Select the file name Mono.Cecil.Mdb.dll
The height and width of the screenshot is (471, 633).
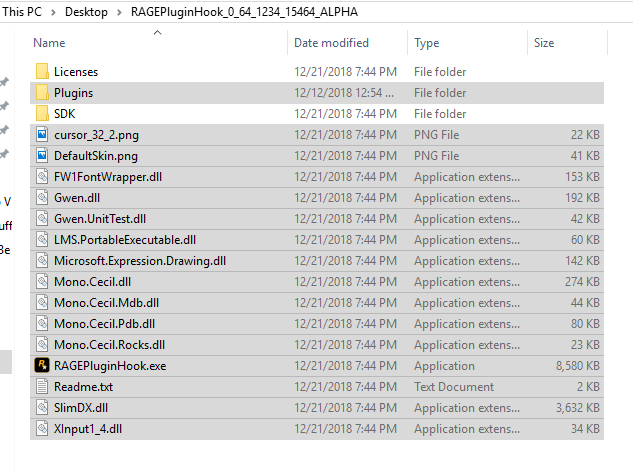(106, 303)
